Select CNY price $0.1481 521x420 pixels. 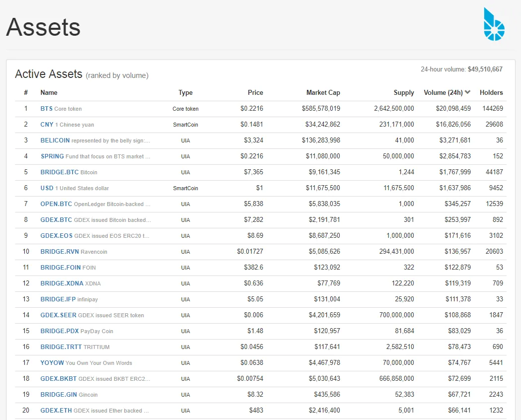(252, 125)
